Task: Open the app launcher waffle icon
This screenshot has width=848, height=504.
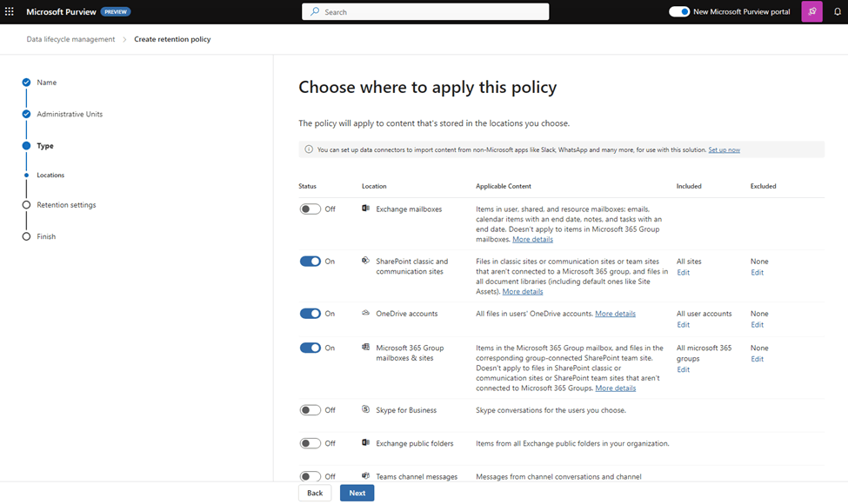Action: [x=10, y=11]
